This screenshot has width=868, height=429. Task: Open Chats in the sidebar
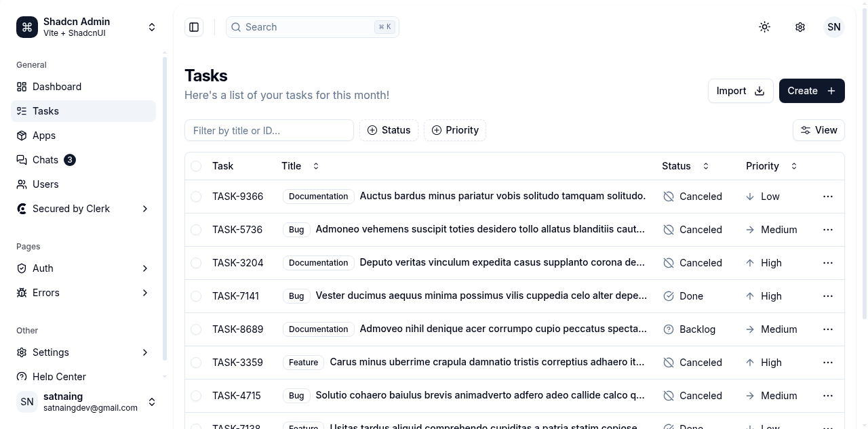coord(83,160)
